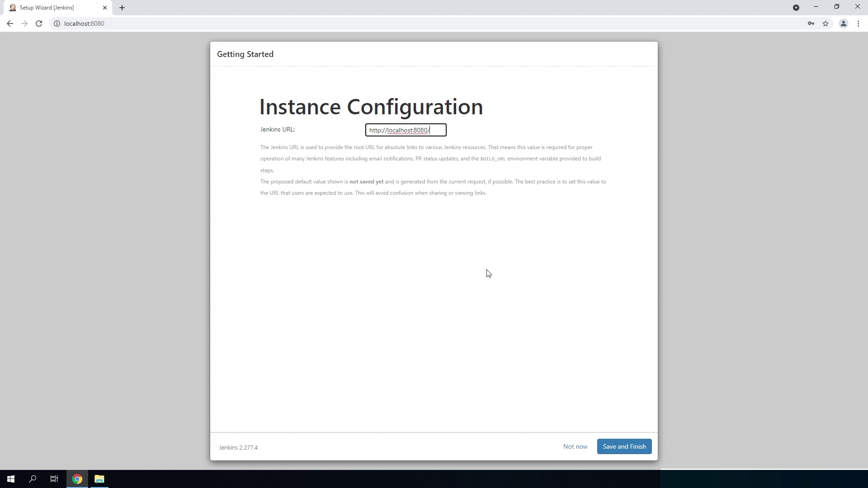Reload the localhost page

tap(39, 23)
